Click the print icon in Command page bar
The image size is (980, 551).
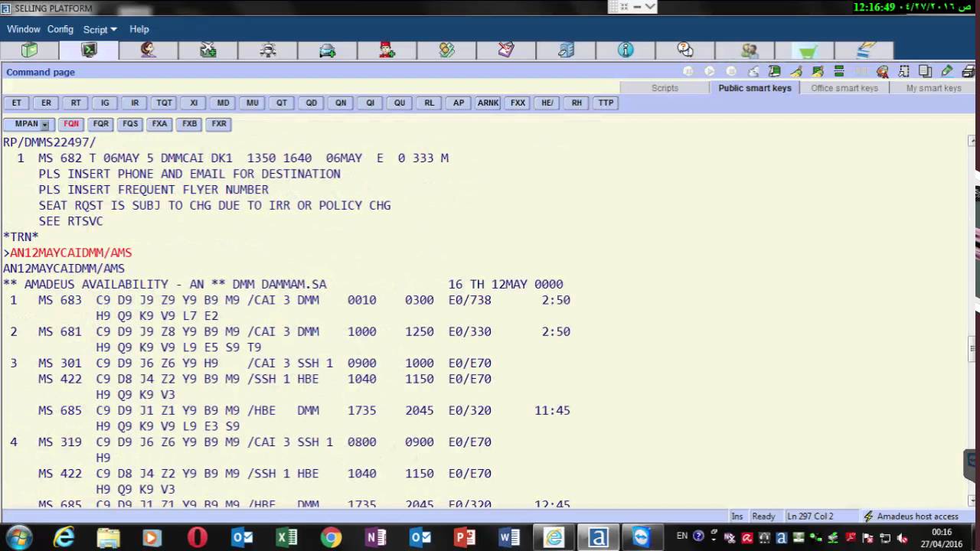[x=968, y=71]
